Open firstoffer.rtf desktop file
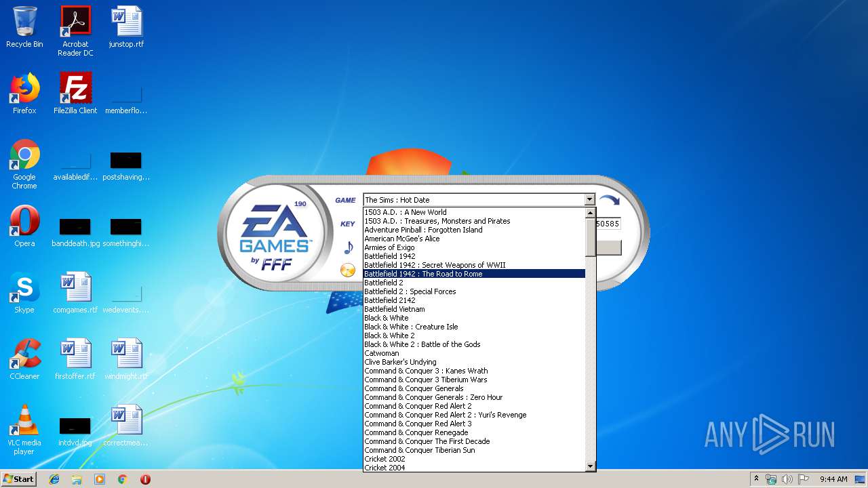This screenshot has height=488, width=868. pos(75,360)
